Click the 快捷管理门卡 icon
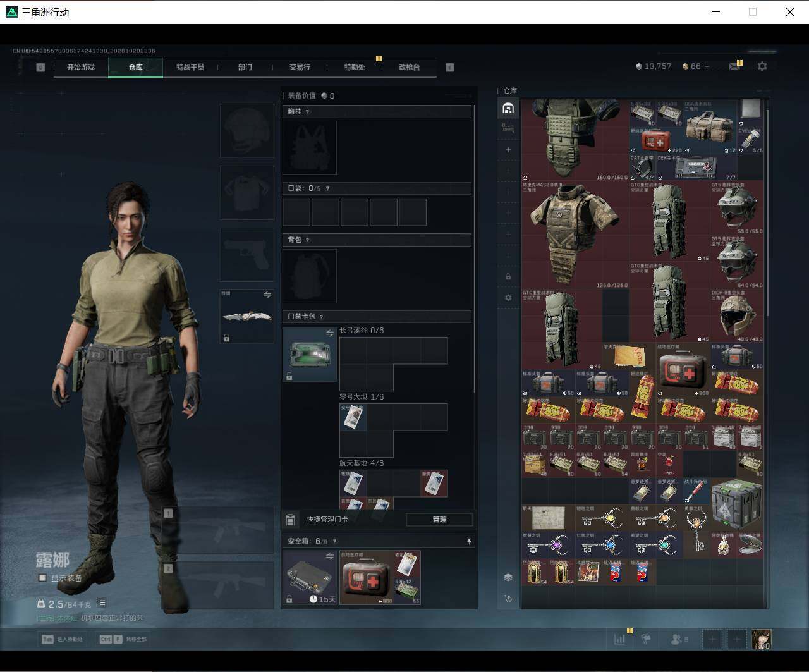Image resolution: width=809 pixels, height=672 pixels. click(x=290, y=519)
